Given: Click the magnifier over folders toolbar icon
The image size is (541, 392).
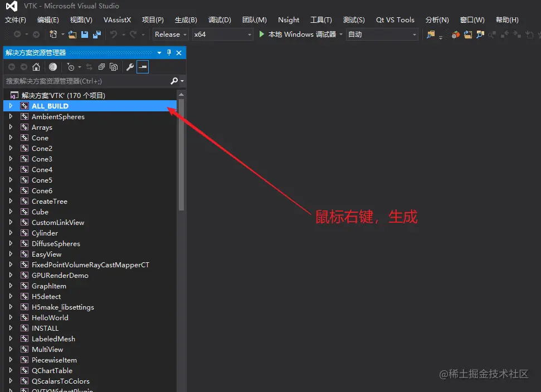Looking at the screenshot, I should coord(480,34).
